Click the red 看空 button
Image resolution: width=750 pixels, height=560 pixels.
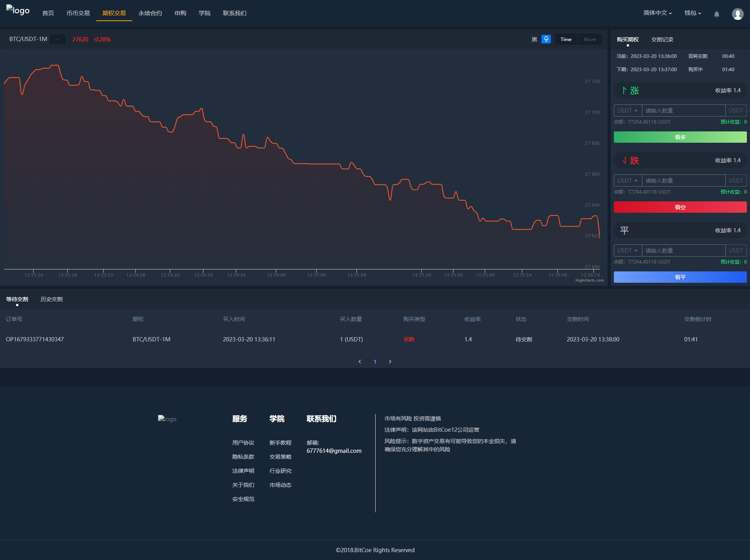(x=680, y=207)
